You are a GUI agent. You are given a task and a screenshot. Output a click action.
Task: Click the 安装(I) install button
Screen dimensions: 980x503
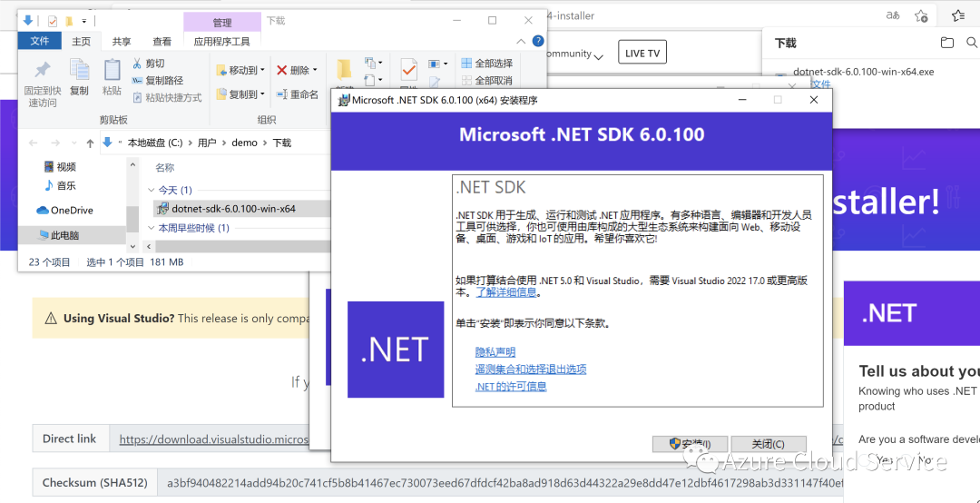(690, 444)
